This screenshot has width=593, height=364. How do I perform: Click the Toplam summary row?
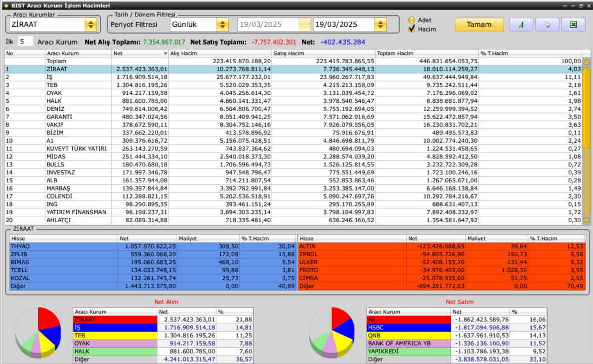coord(293,61)
